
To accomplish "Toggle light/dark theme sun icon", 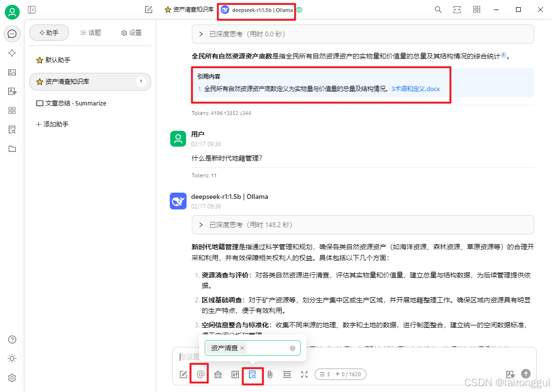I will coord(12,358).
